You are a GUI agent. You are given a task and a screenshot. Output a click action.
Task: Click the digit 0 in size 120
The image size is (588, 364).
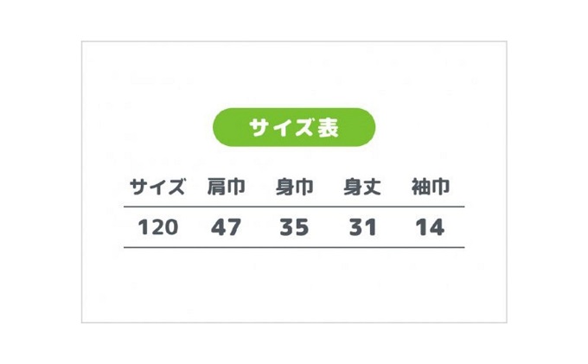[x=171, y=227]
